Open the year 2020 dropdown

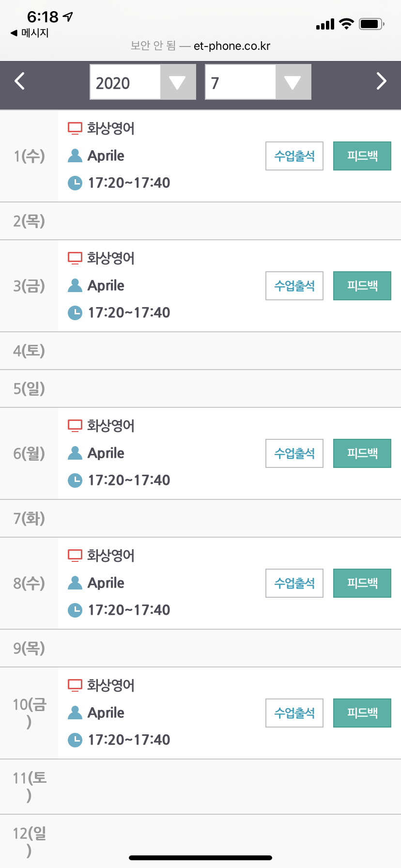[x=143, y=82]
